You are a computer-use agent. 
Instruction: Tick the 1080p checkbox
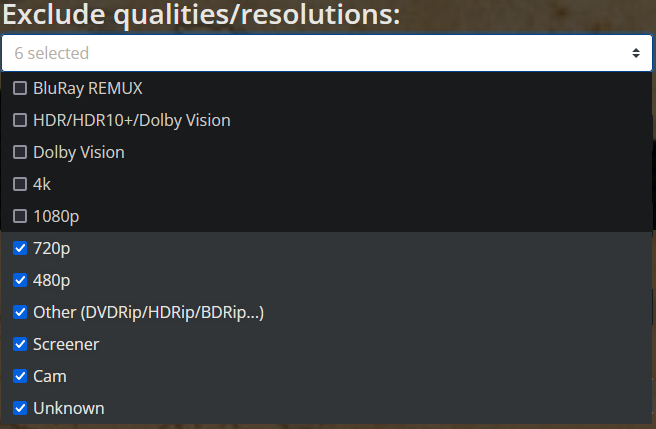click(20, 216)
